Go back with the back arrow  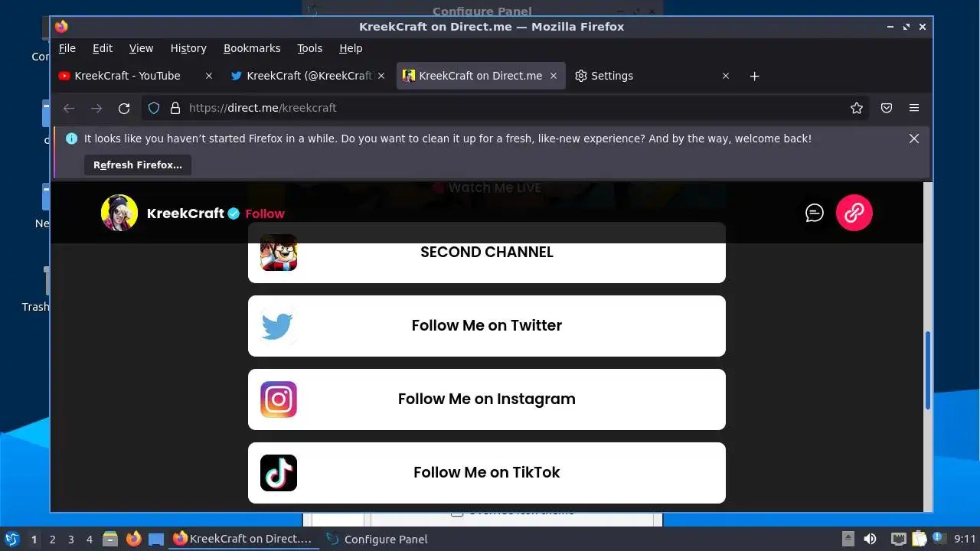pyautogui.click(x=69, y=108)
